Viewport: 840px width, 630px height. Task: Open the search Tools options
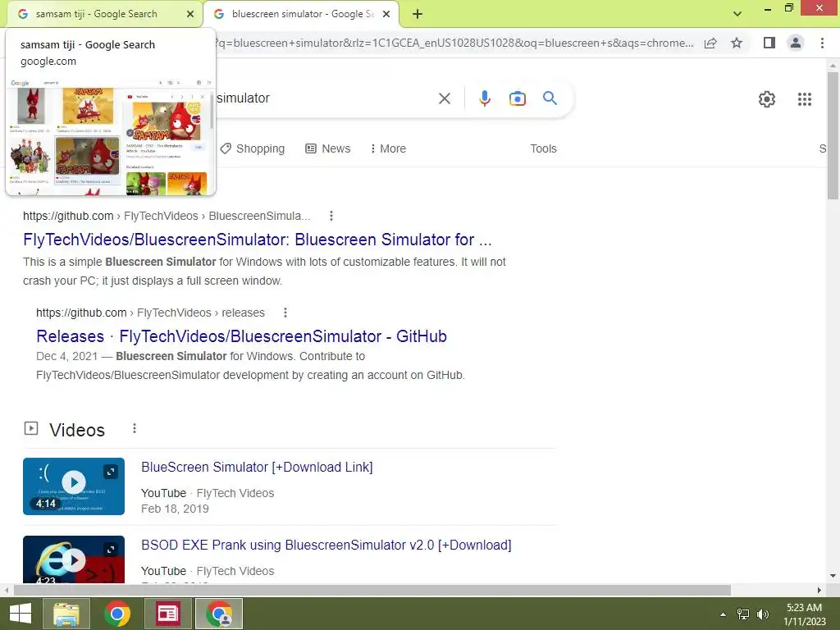pos(543,149)
